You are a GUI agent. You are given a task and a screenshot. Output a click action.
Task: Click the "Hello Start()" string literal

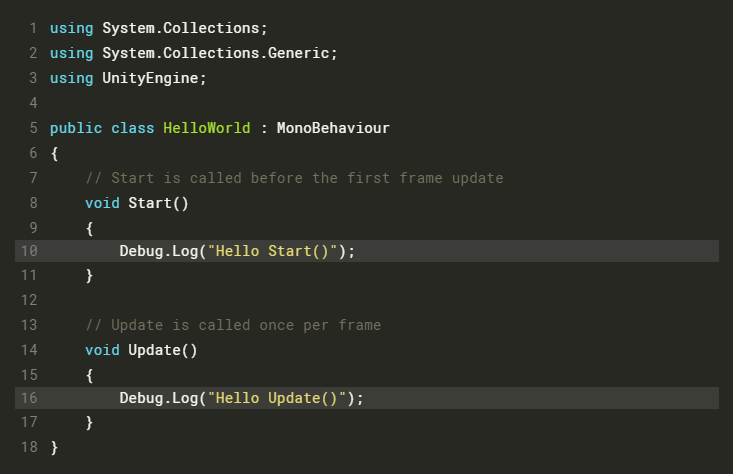click(x=272, y=251)
